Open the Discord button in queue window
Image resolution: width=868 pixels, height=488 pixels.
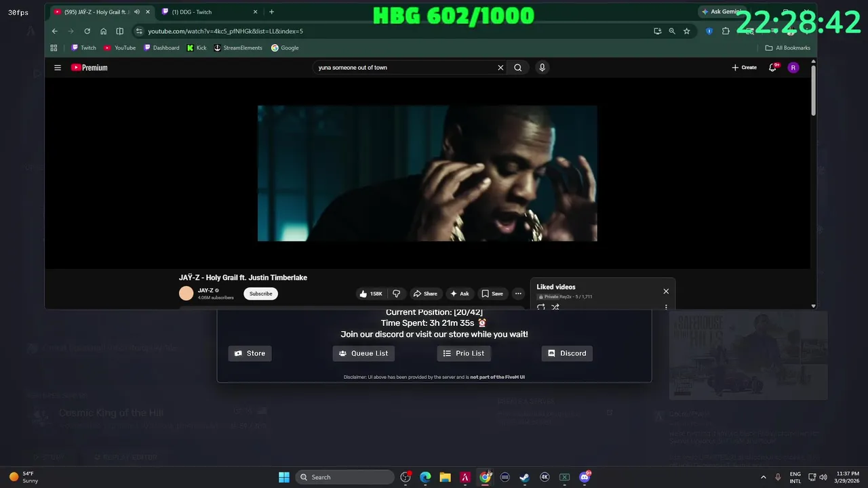pos(567,353)
